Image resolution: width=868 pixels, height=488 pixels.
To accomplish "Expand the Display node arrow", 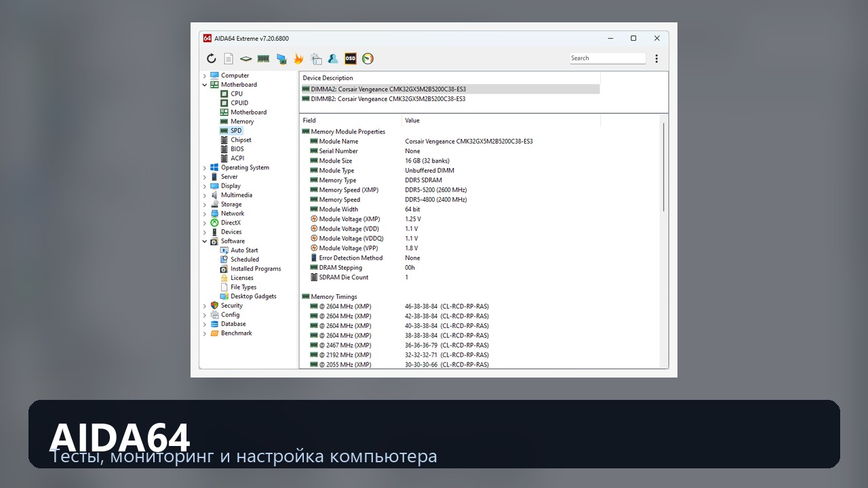I will click(x=205, y=186).
